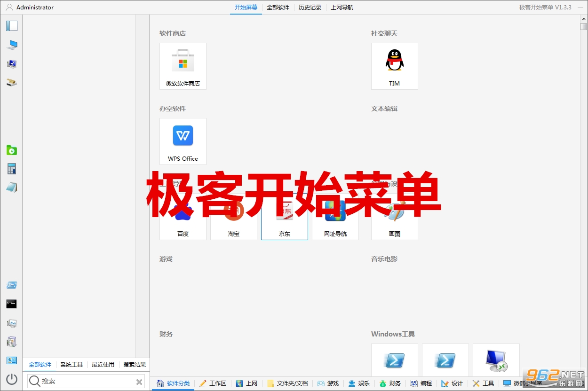Open the 工具 bottom tab
Image resolution: width=588 pixels, height=391 pixels.
tap(483, 383)
